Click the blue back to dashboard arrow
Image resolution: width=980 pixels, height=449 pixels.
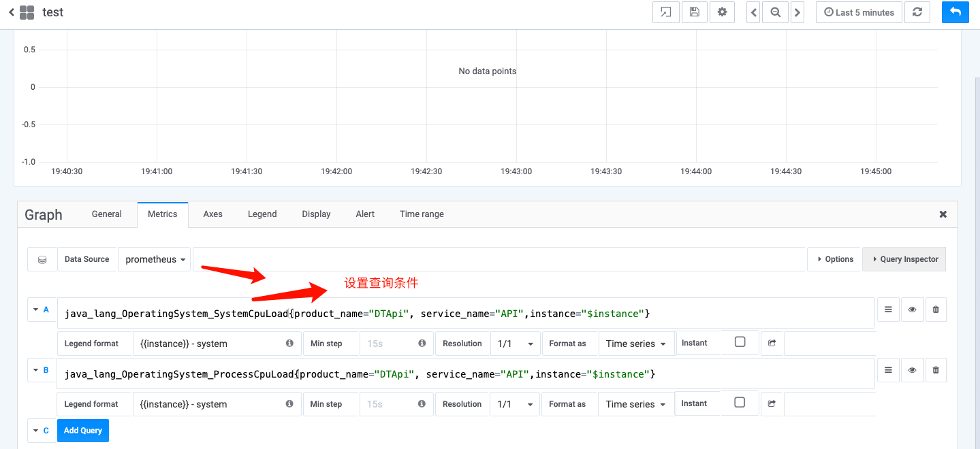pos(955,12)
